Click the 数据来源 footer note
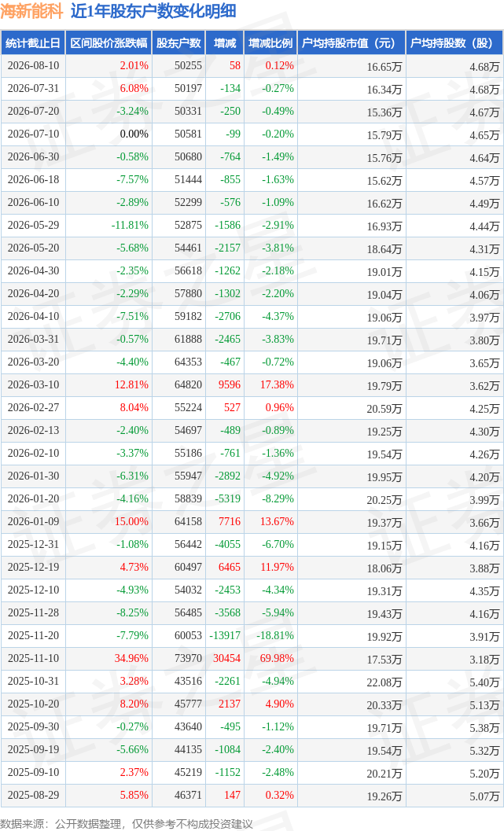 click(126, 824)
